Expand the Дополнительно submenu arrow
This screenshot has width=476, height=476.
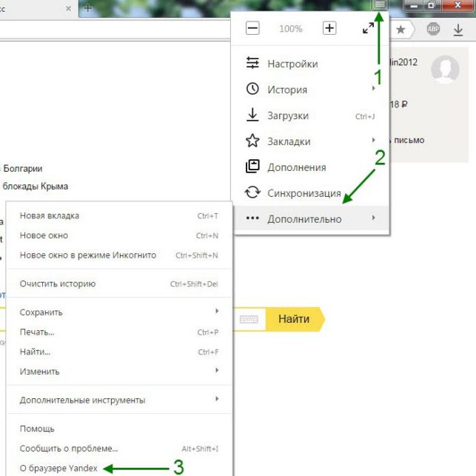point(374,218)
